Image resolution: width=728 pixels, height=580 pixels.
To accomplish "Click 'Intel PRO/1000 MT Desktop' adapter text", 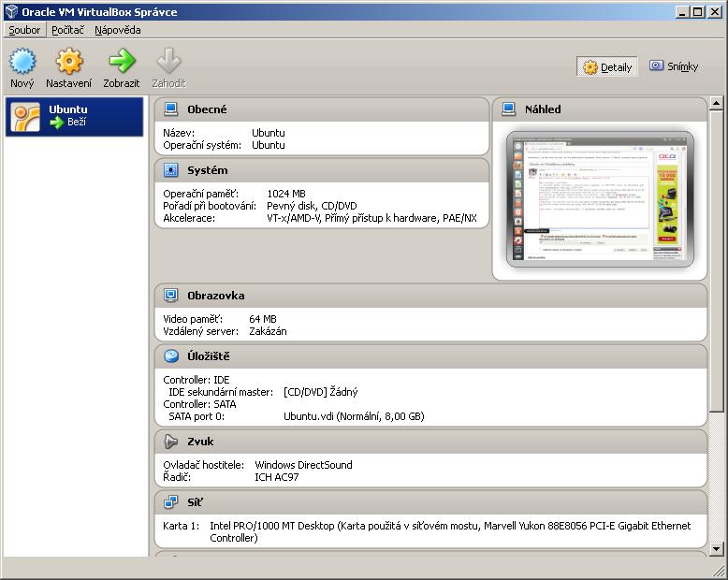I will 272,526.
